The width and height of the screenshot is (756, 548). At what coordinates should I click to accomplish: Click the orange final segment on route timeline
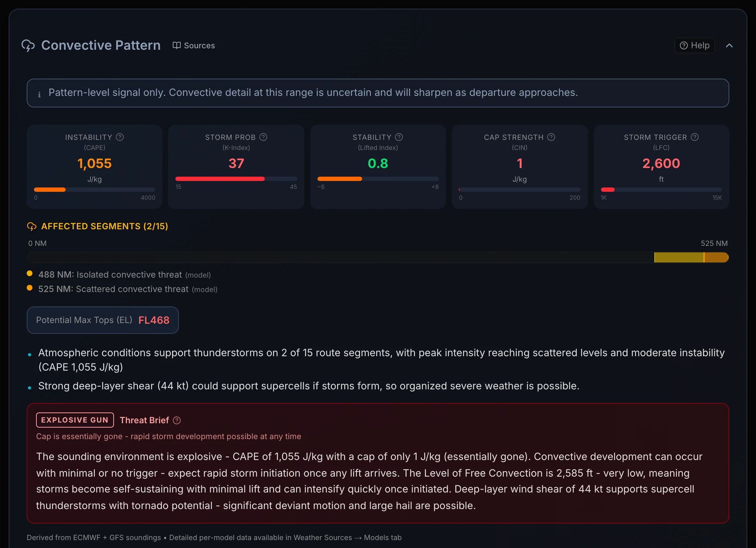click(x=716, y=257)
